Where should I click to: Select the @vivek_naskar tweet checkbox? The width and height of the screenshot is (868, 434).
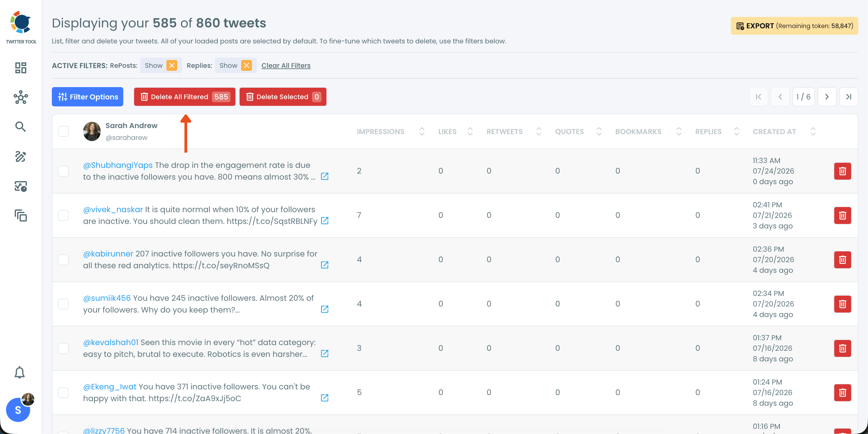click(x=63, y=215)
